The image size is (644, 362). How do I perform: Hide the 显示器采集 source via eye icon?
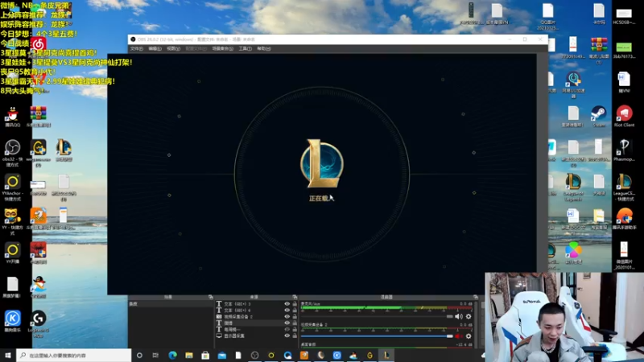287,335
